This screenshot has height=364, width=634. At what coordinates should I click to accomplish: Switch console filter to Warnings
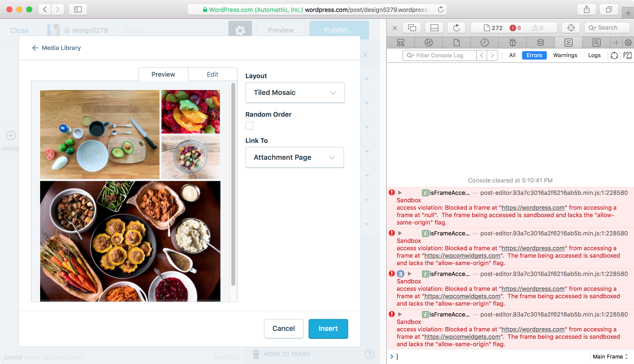[565, 55]
